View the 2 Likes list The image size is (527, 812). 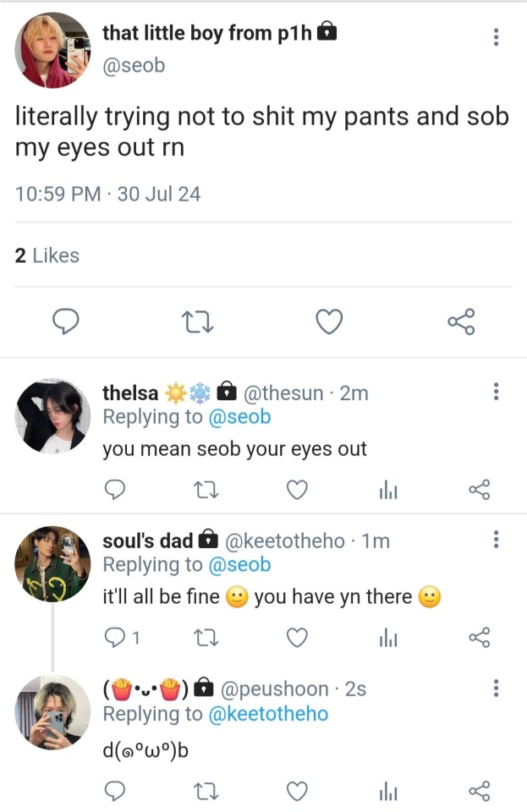[47, 255]
